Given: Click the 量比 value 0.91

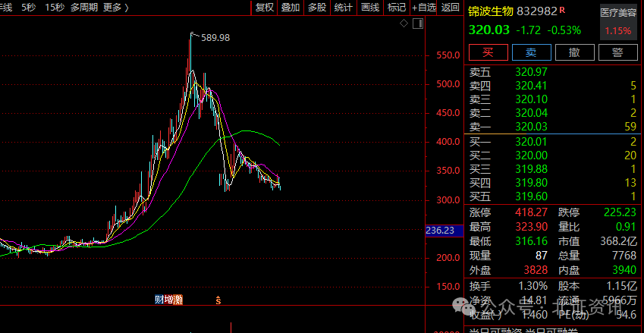Looking at the screenshot, I should [x=627, y=227].
